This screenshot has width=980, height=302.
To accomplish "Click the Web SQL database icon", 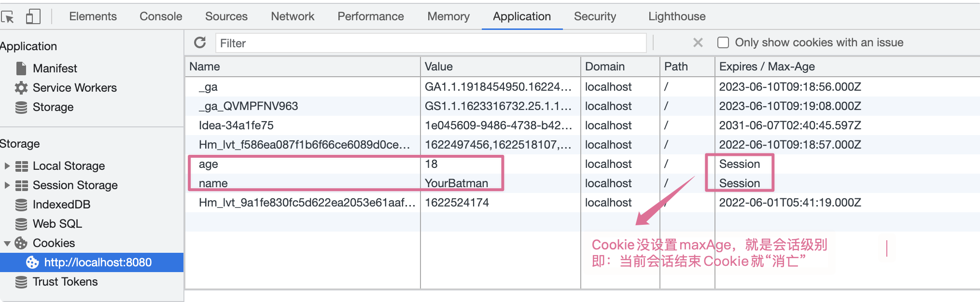I will click(21, 224).
